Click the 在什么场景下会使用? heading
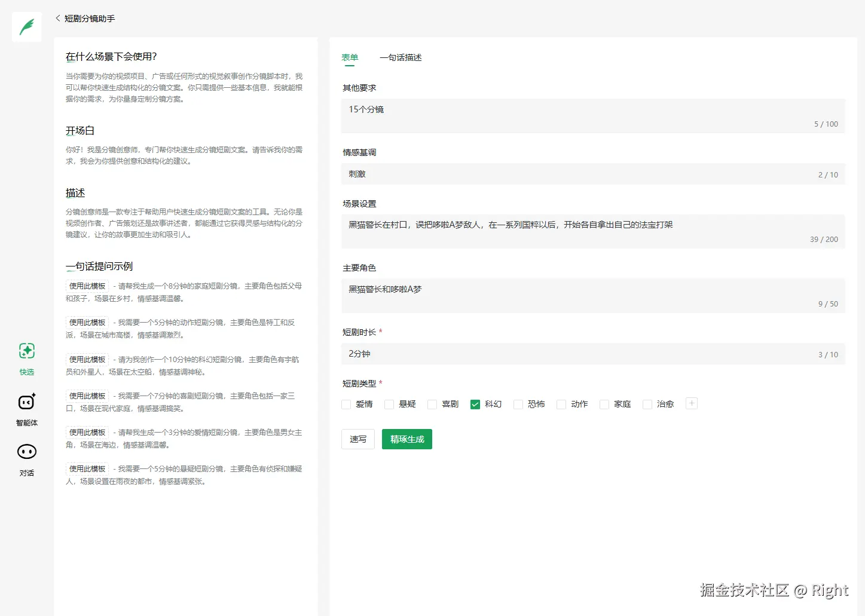This screenshot has width=865, height=616. (111, 57)
